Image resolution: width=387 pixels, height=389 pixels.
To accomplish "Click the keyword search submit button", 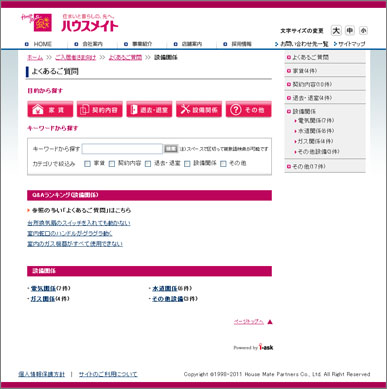I will pos(171,149).
